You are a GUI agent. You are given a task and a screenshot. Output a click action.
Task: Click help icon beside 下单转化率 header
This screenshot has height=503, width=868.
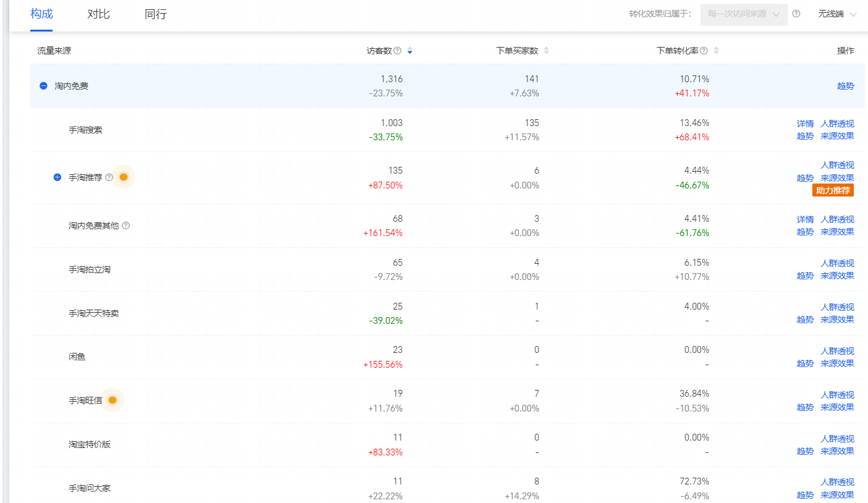(704, 51)
